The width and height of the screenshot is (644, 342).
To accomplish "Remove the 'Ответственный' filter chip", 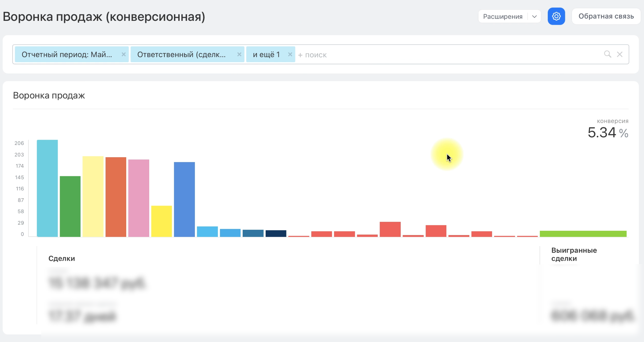I will [x=239, y=54].
